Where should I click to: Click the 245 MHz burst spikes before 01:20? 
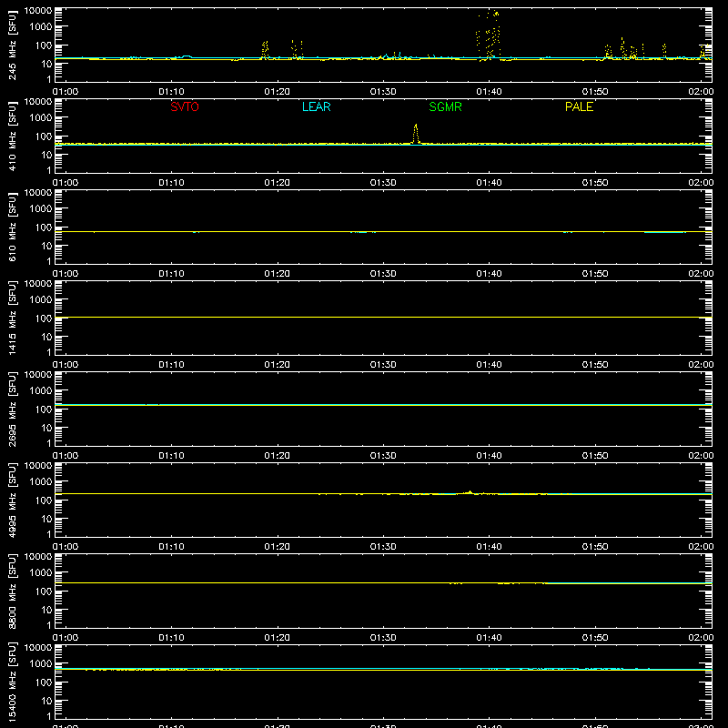tap(265, 50)
